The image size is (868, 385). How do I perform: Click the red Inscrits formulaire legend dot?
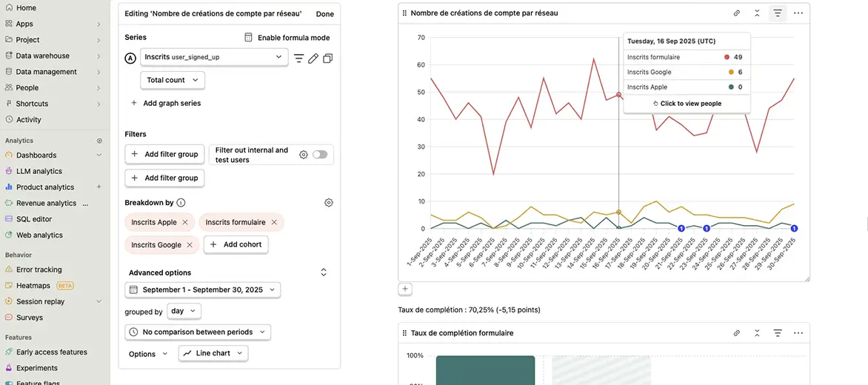727,57
